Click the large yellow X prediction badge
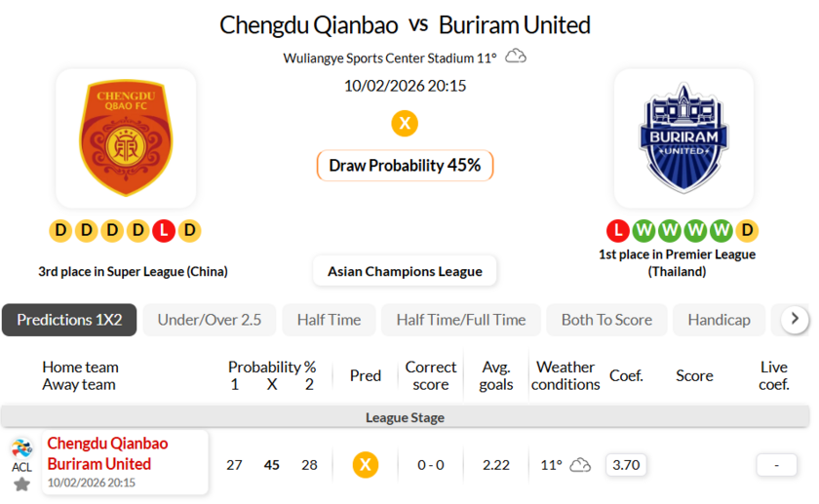This screenshot has height=504, width=819. 405,124
